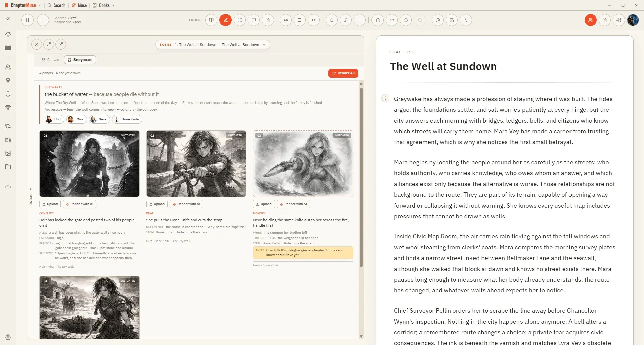This screenshot has width=644, height=345.
Task: Click the redo arrow tool
Action: point(420,20)
